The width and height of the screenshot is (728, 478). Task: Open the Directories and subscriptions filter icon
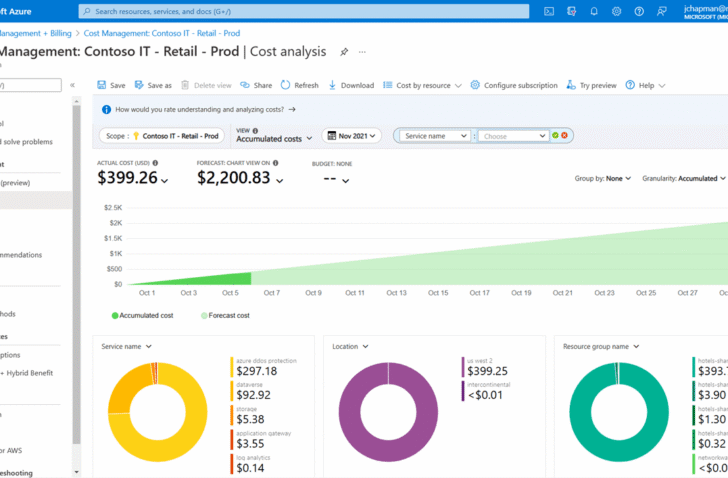[x=572, y=12]
